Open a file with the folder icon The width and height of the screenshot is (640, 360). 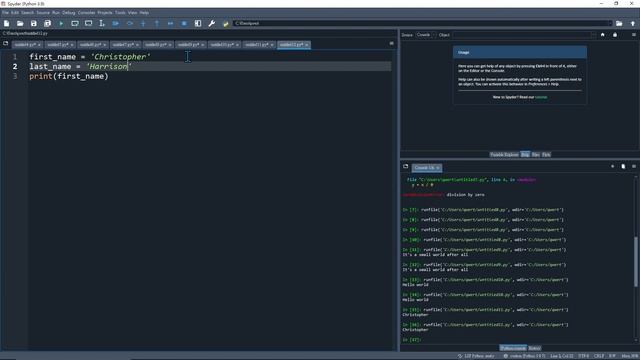(x=20, y=24)
